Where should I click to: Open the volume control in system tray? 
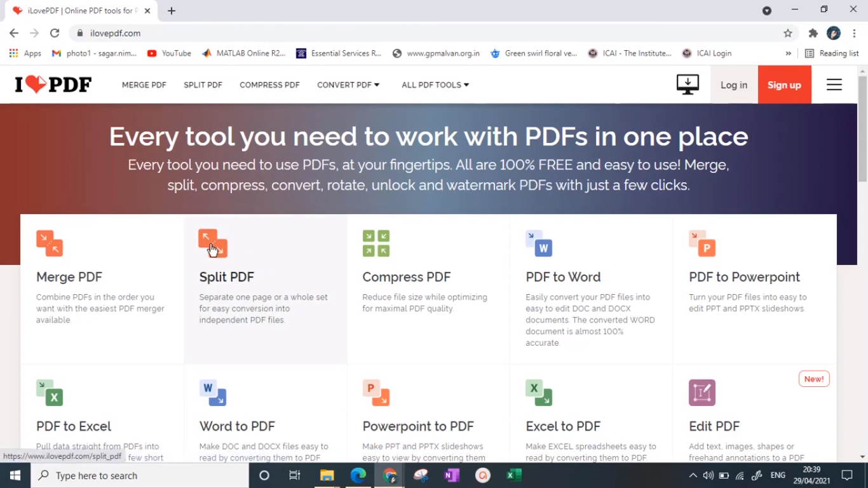[708, 475]
